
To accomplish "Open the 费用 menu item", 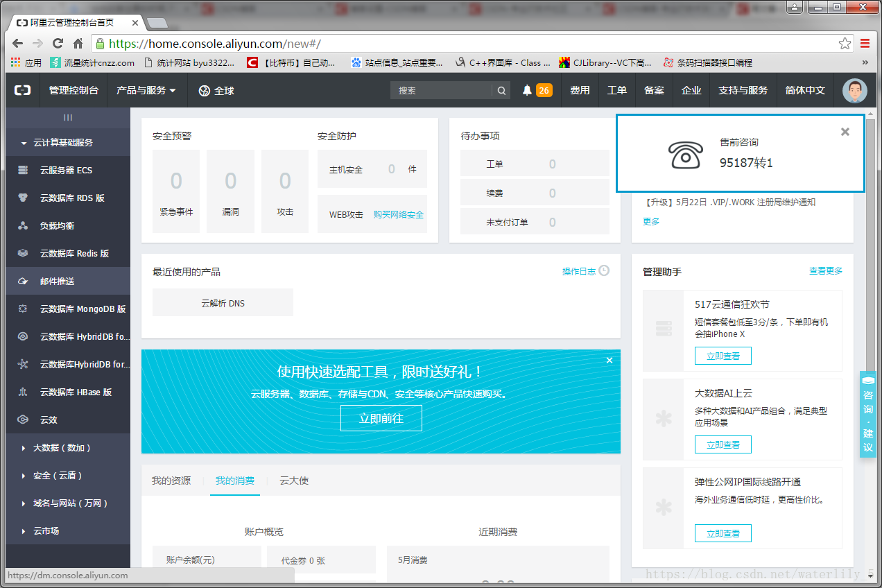I will [x=579, y=90].
